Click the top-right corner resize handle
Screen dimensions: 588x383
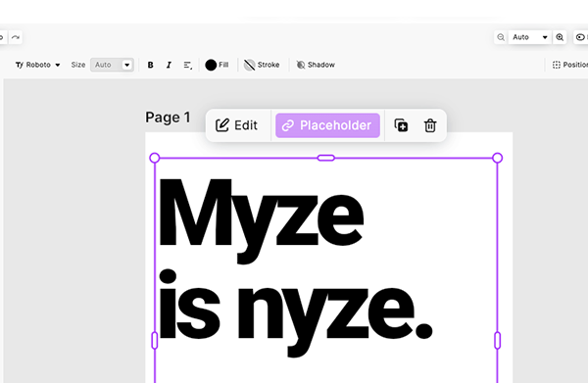pyautogui.click(x=497, y=158)
